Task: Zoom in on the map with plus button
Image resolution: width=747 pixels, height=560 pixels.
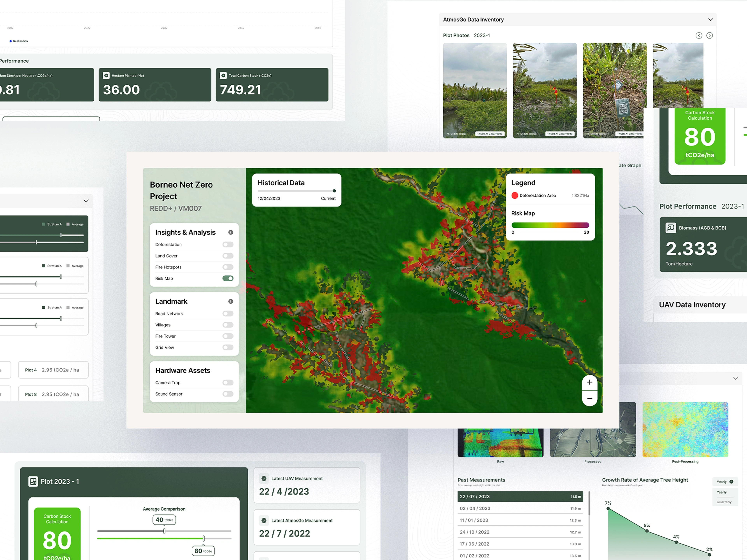Action: coord(590,382)
